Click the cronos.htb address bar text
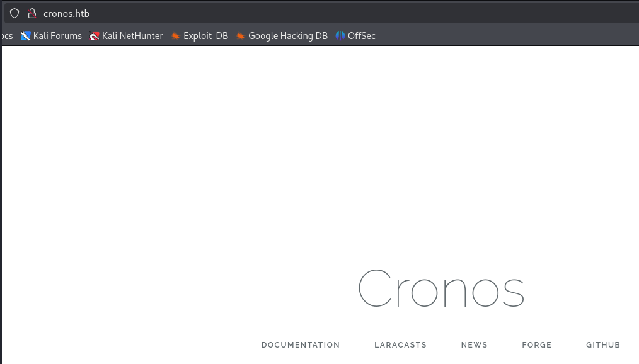Image resolution: width=639 pixels, height=364 pixels. [66, 13]
